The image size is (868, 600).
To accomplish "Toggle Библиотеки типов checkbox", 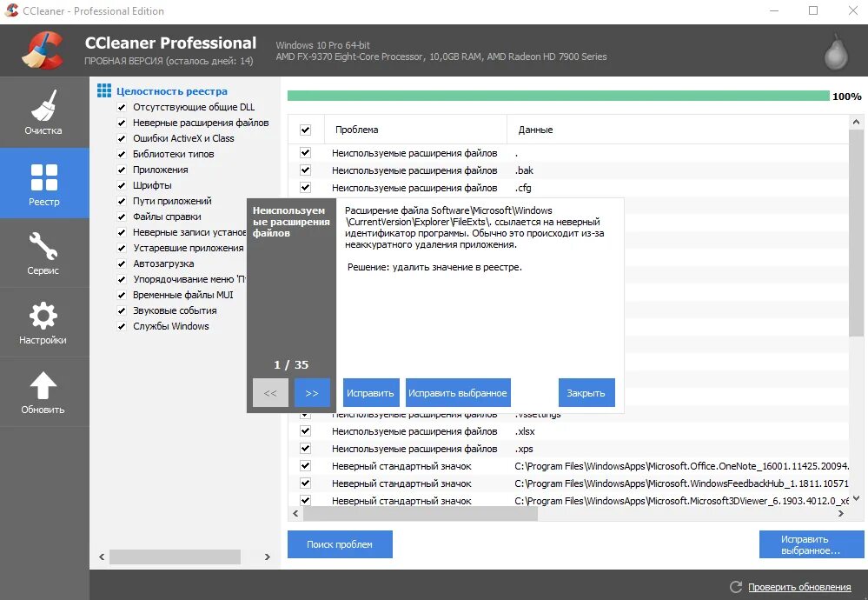I will click(122, 154).
